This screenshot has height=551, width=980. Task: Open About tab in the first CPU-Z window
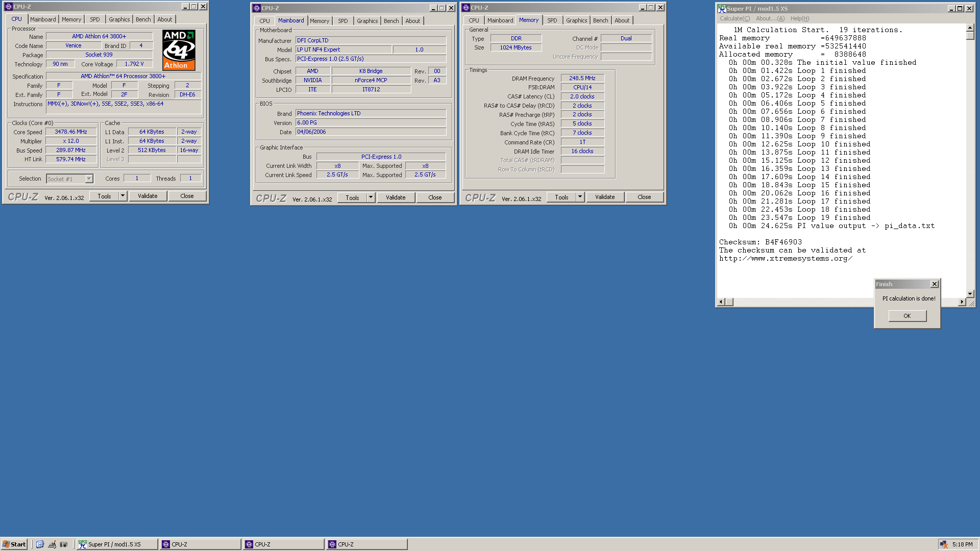point(164,19)
